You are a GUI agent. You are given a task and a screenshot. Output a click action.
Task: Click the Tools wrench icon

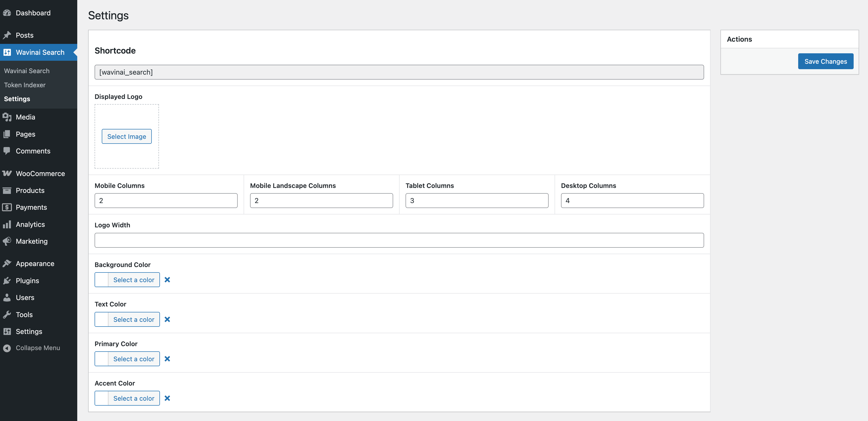7,314
